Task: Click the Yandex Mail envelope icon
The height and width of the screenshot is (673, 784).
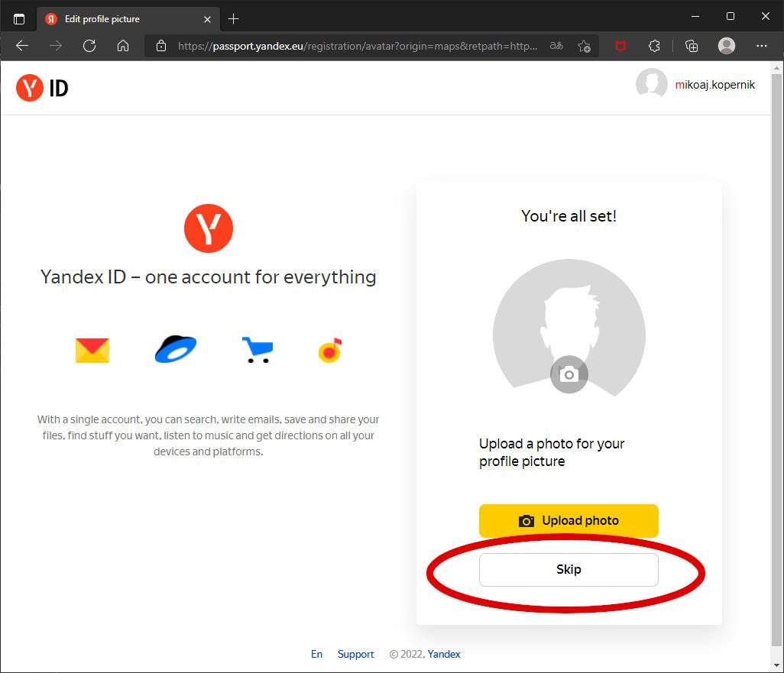Action: [92, 351]
